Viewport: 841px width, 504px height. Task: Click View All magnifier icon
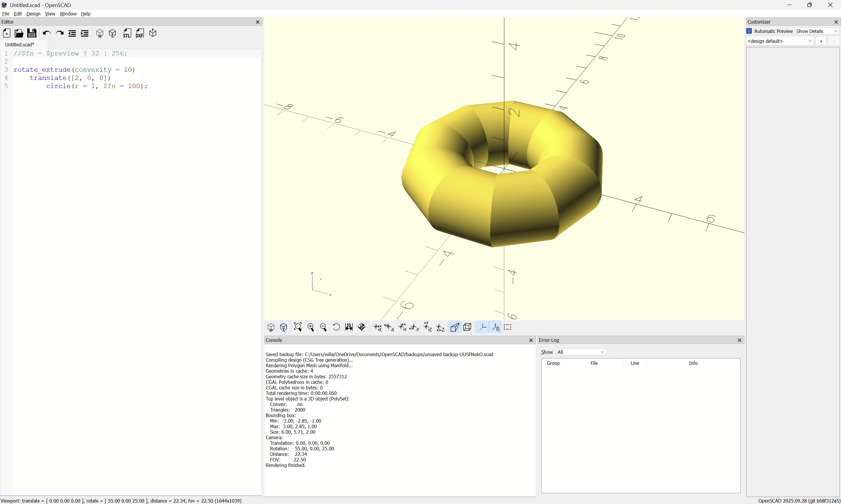click(x=298, y=327)
